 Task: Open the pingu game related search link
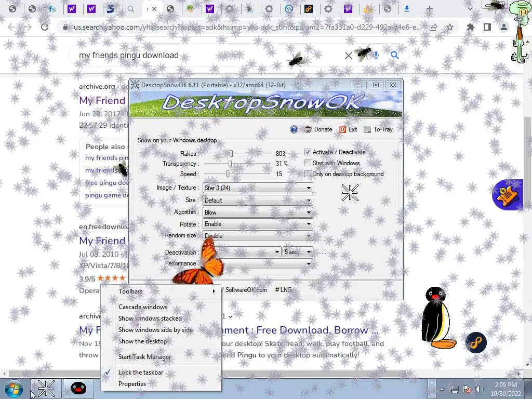tap(107, 195)
